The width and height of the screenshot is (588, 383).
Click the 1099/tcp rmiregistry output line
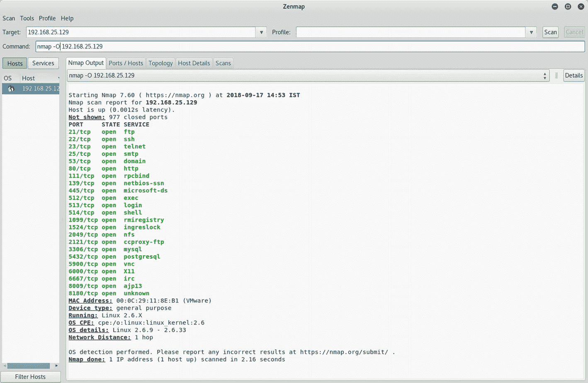116,220
